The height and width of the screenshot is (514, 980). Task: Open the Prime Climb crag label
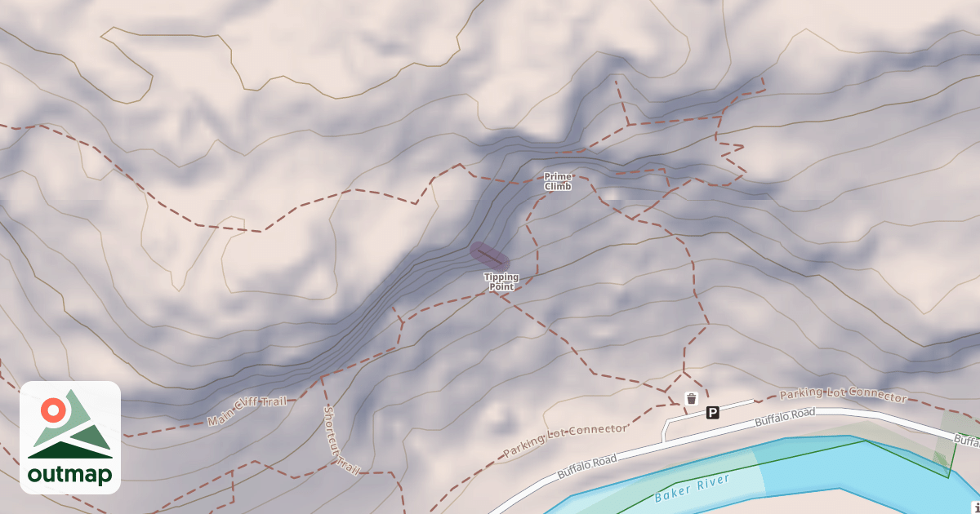(x=559, y=181)
